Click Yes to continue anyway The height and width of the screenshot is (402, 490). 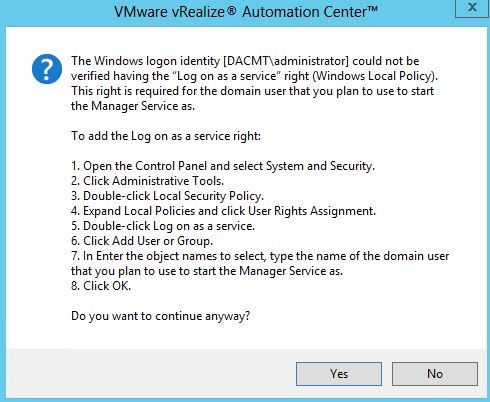coord(339,374)
